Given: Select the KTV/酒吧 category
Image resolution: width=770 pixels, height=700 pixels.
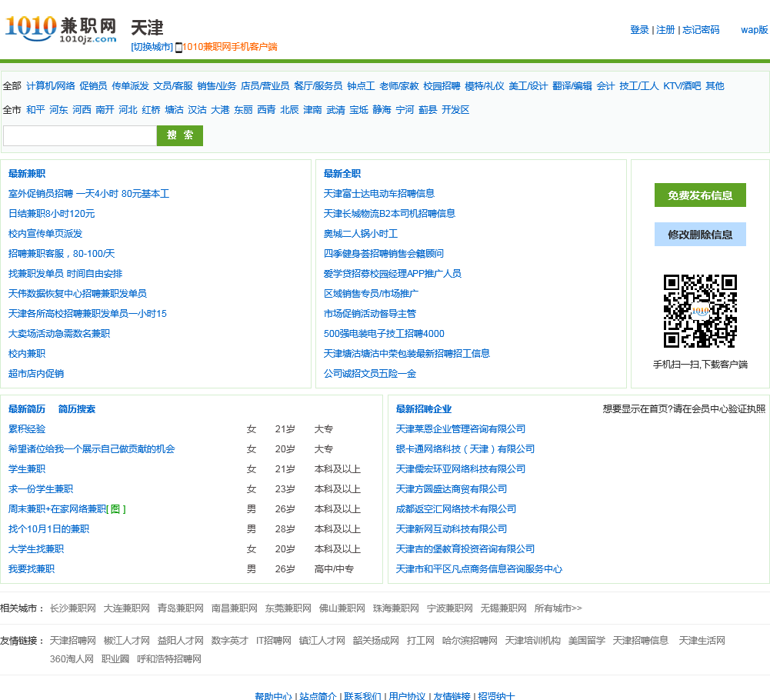Looking at the screenshot, I should click(x=682, y=86).
